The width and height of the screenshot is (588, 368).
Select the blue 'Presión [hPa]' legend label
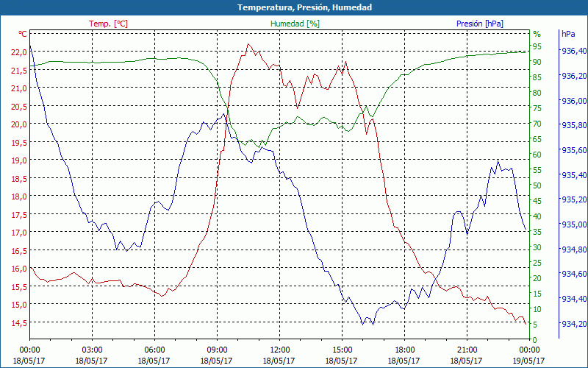tap(480, 24)
